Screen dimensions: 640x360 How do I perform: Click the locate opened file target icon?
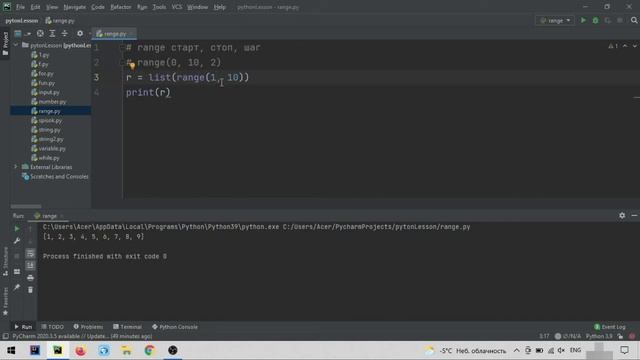point(40,33)
